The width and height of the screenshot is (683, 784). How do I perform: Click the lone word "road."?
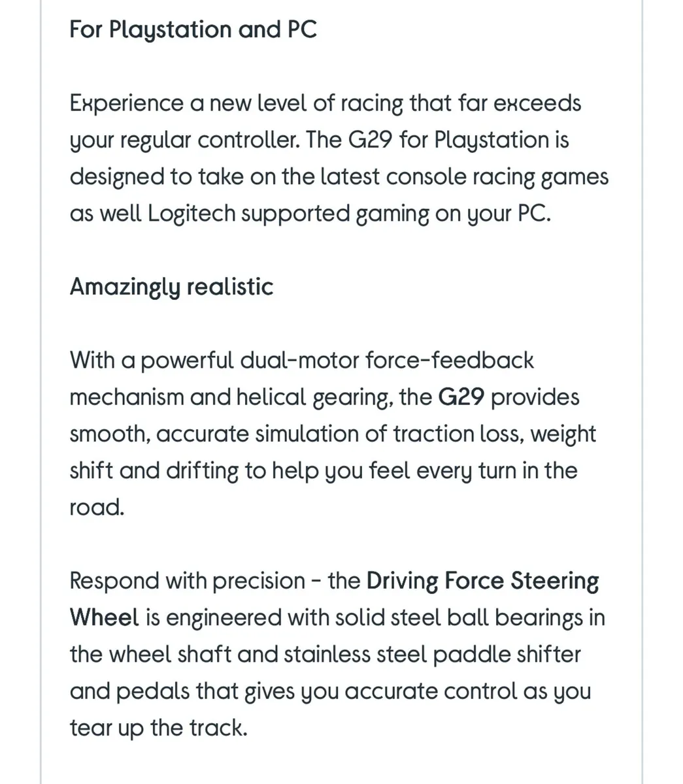coord(97,508)
